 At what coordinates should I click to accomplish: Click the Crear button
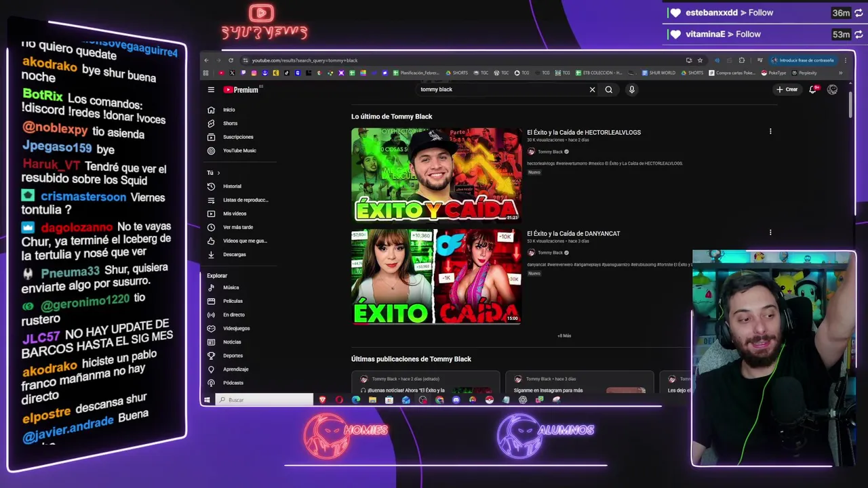point(787,89)
